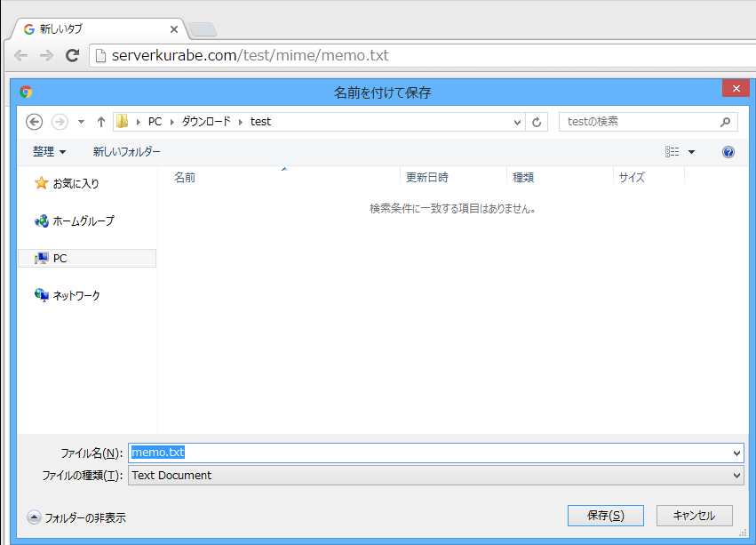Change the view with the view icon

point(672,152)
